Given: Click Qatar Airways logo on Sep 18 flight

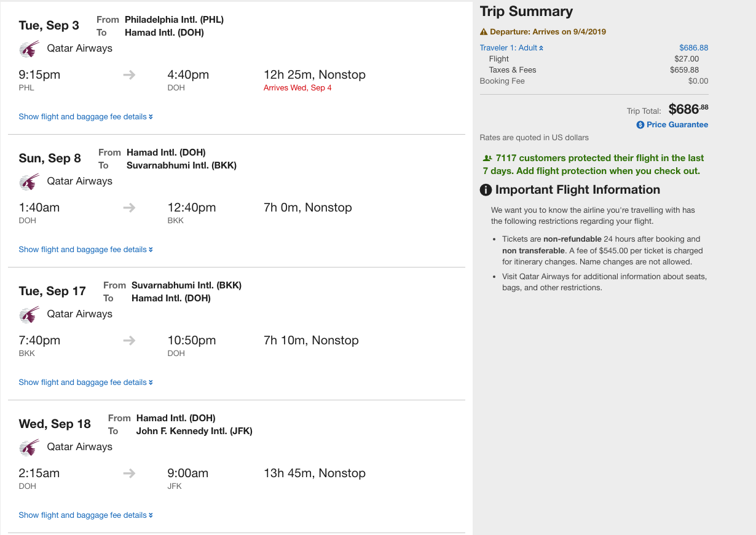Looking at the screenshot, I should pos(29,448).
